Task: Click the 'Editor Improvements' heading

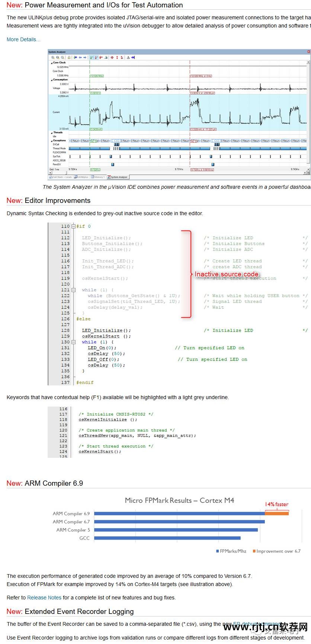Action: [58, 201]
